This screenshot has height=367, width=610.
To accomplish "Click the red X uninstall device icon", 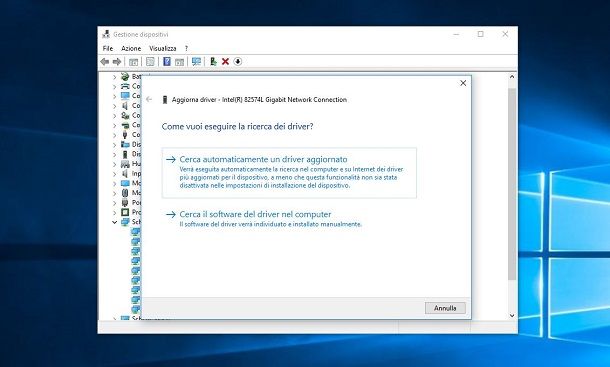I will click(x=225, y=61).
